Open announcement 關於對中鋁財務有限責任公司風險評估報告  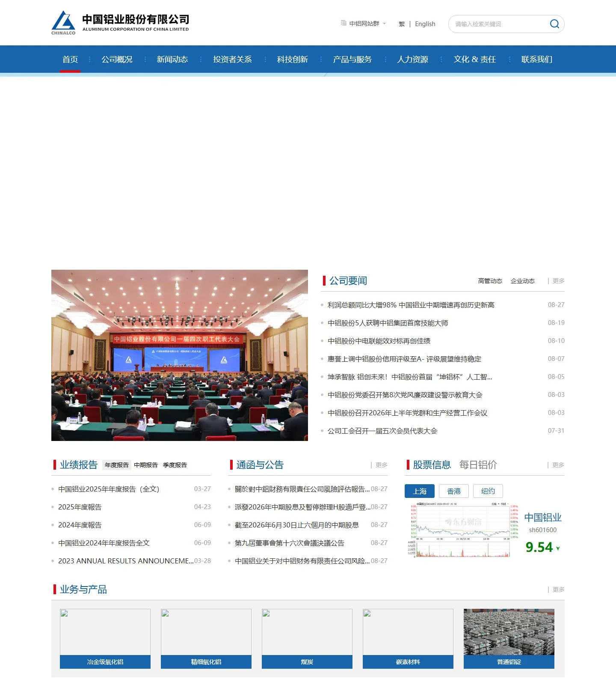coord(302,489)
